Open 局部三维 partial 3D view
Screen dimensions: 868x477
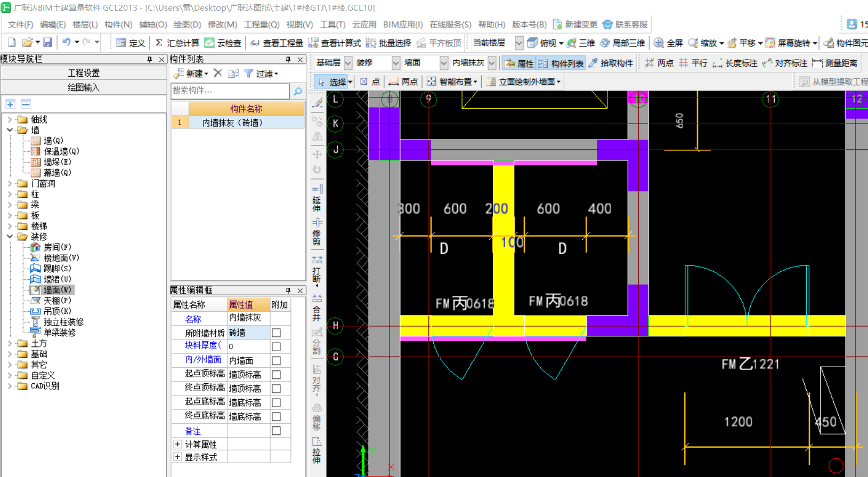tap(622, 43)
